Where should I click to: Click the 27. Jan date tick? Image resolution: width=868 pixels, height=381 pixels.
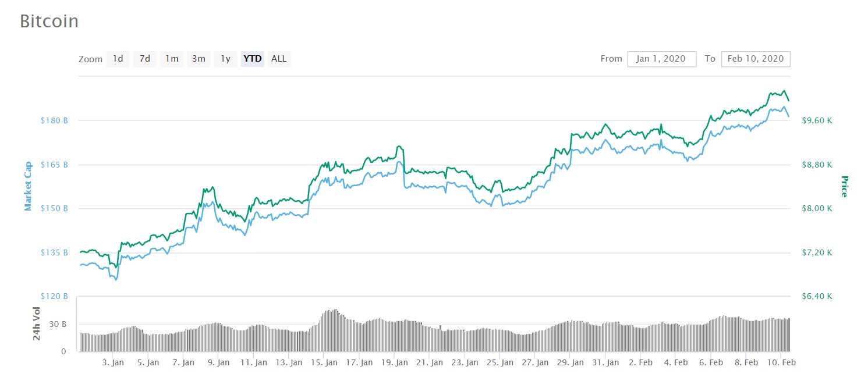point(534,362)
